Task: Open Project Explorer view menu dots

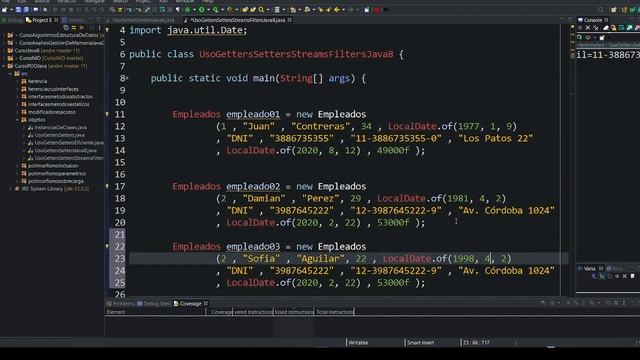Action: tap(99, 28)
